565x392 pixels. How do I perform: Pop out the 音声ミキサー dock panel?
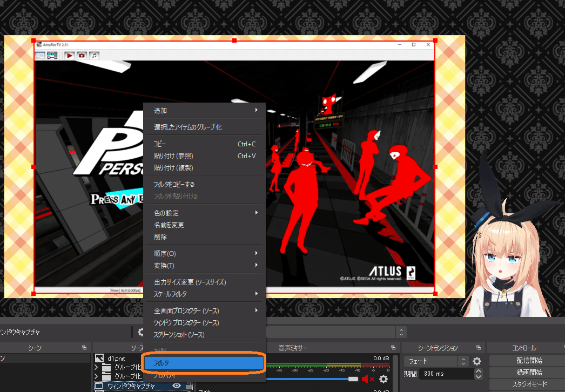click(x=393, y=348)
